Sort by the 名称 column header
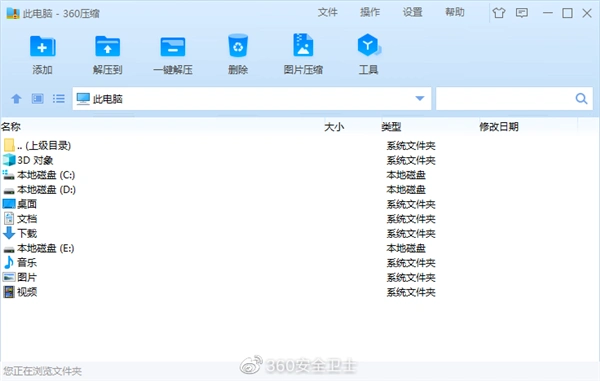600x381 pixels. pyautogui.click(x=11, y=127)
